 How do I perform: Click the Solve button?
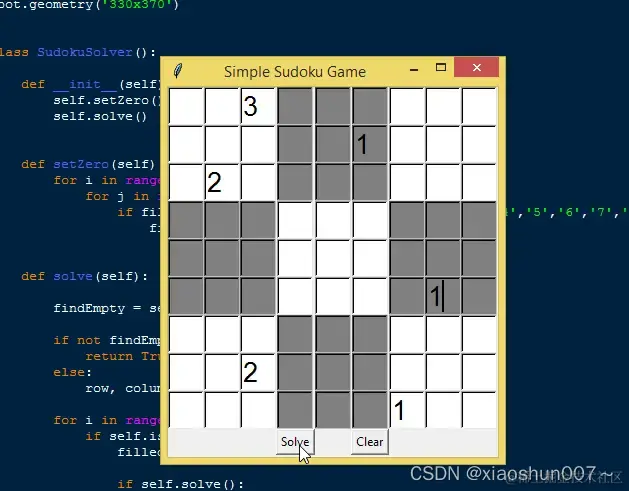(295, 442)
